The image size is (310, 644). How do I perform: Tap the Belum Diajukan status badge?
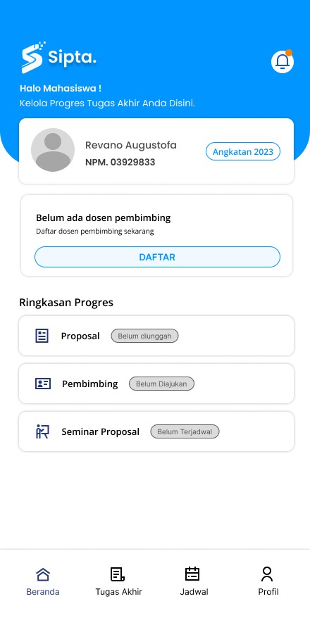click(x=161, y=384)
